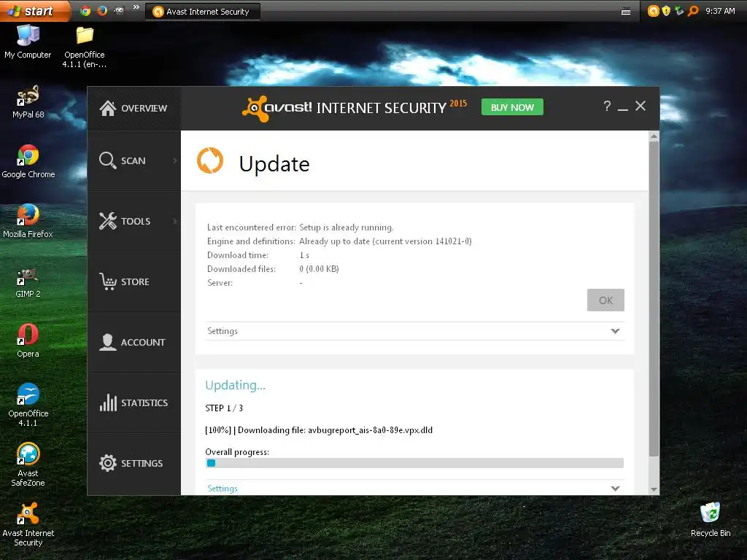Show more quick launch items chevron
This screenshot has height=560, width=747.
click(136, 7)
